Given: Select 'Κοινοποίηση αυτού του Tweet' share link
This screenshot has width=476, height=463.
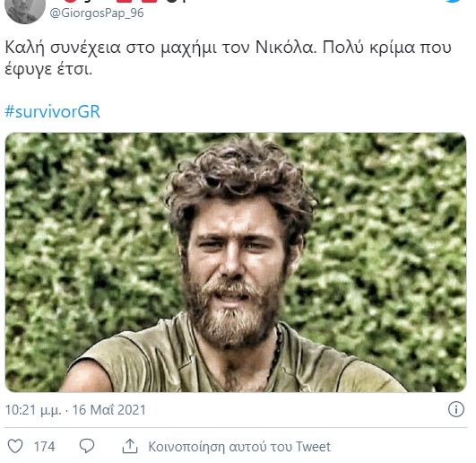Looking at the screenshot, I should pos(239,447).
